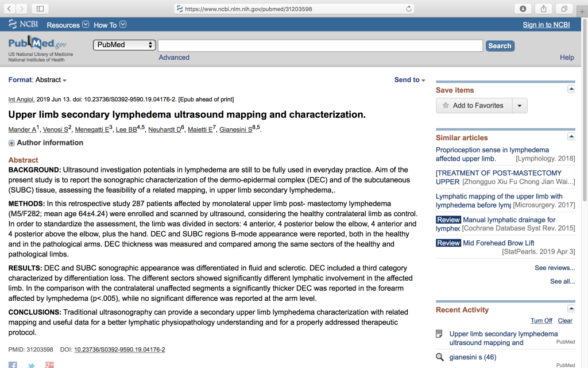Toggle the Safari sidebar button
The height and width of the screenshot is (368, 588).
[x=40, y=9]
